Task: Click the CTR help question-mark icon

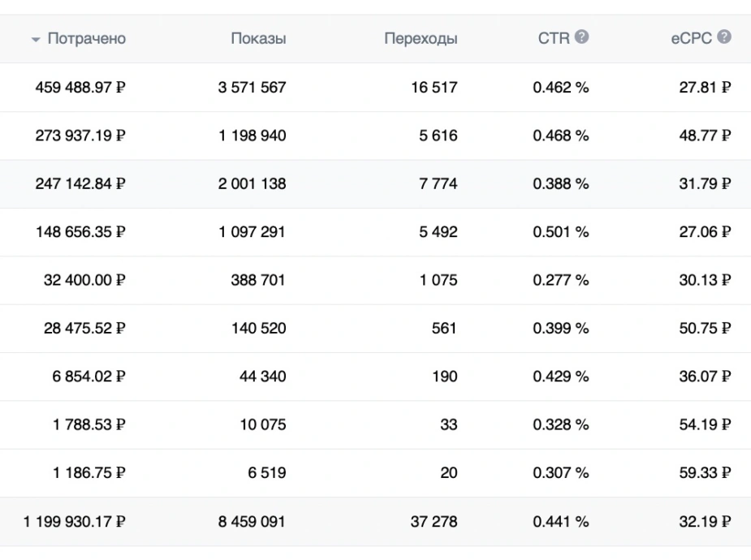Action: [581, 37]
